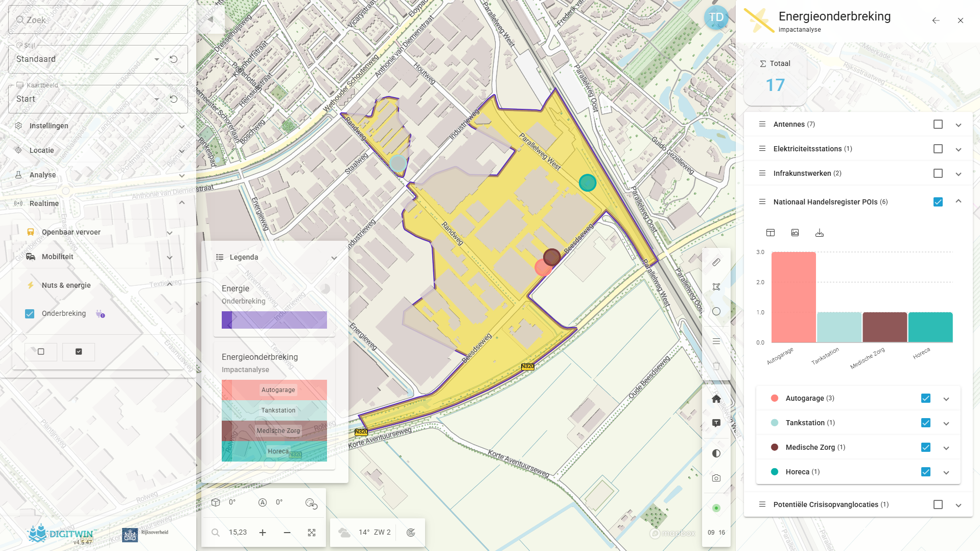Click the purple Onderbreking legend swatch
The height and width of the screenshot is (551, 980).
pos(274,320)
